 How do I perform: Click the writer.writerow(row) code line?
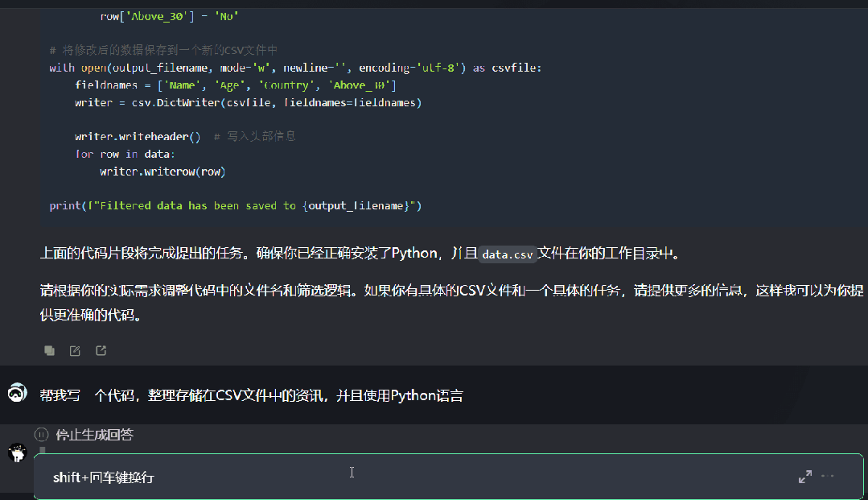[x=162, y=171]
